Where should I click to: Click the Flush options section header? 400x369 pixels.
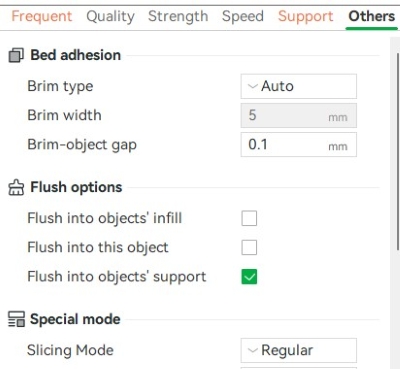(76, 187)
